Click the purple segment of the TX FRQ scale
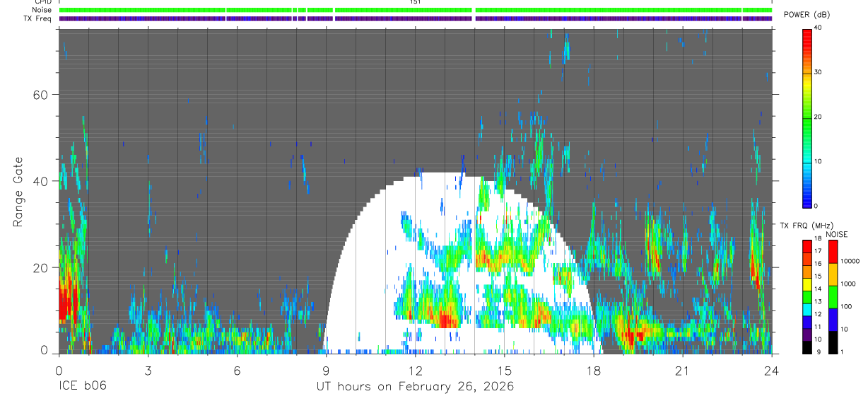 [807, 335]
